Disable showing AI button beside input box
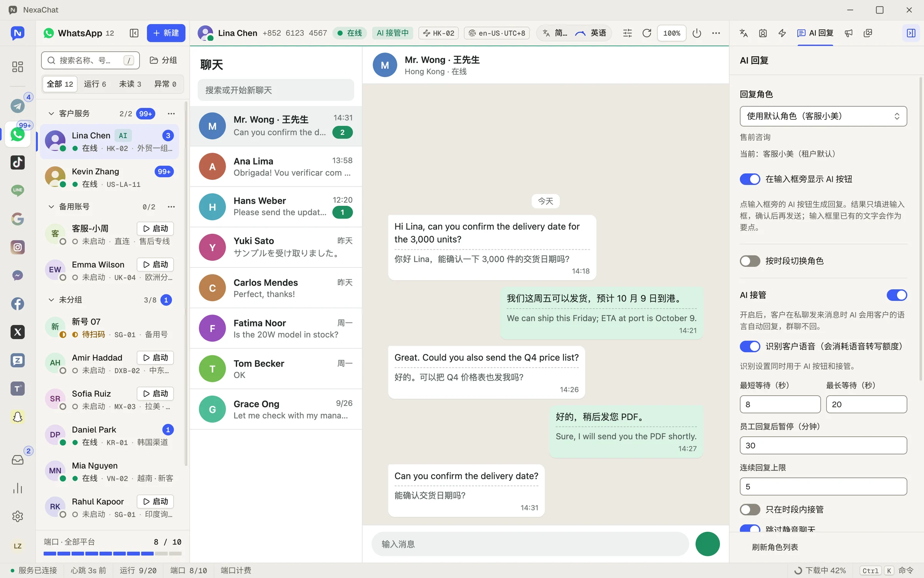The height and width of the screenshot is (578, 924). 750,179
